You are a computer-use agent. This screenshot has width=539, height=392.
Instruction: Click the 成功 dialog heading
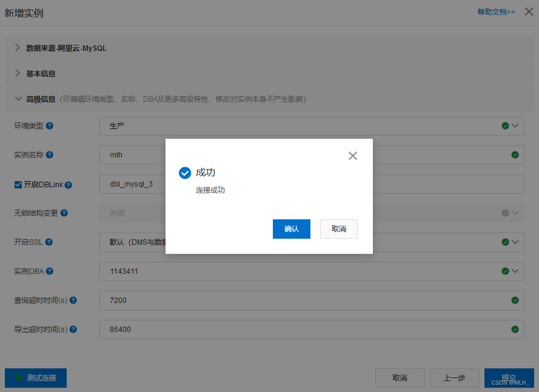click(x=206, y=173)
